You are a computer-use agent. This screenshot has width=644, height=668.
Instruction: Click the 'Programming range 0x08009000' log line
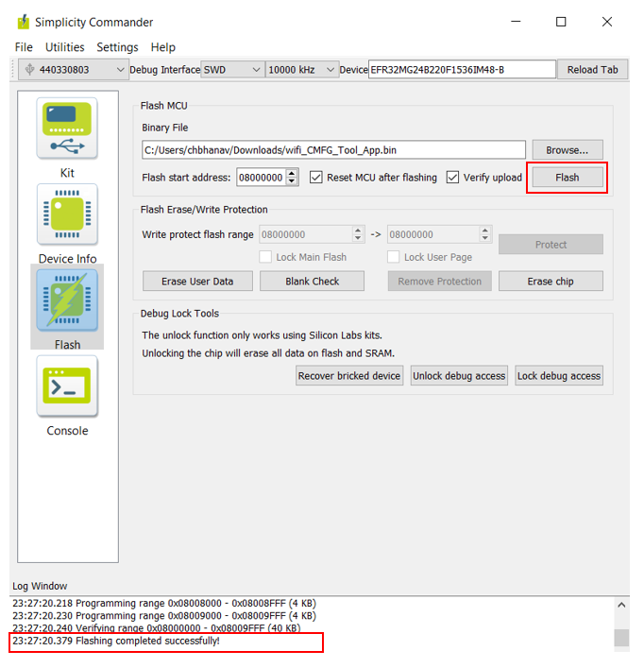164,616
